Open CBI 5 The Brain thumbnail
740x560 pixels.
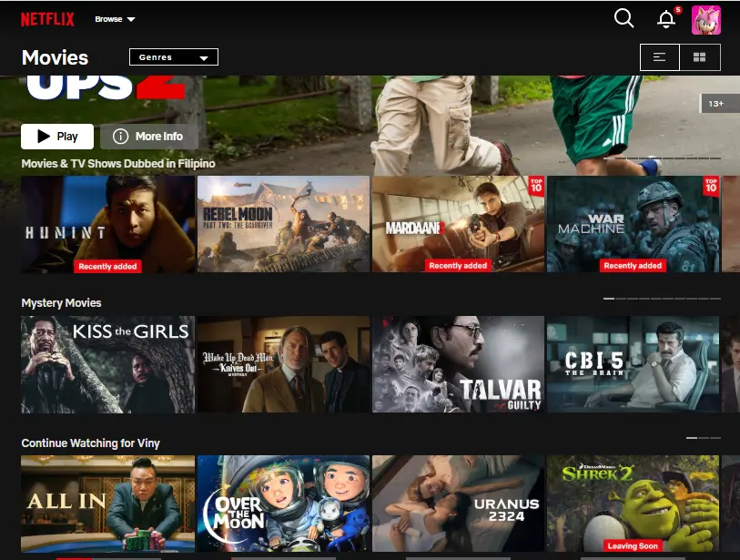pyautogui.click(x=633, y=364)
